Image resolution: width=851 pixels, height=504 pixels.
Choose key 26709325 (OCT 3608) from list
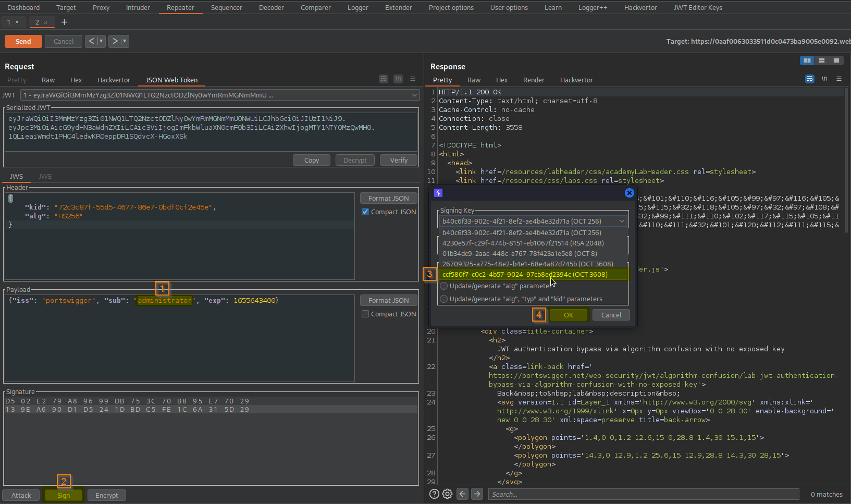pos(533,264)
